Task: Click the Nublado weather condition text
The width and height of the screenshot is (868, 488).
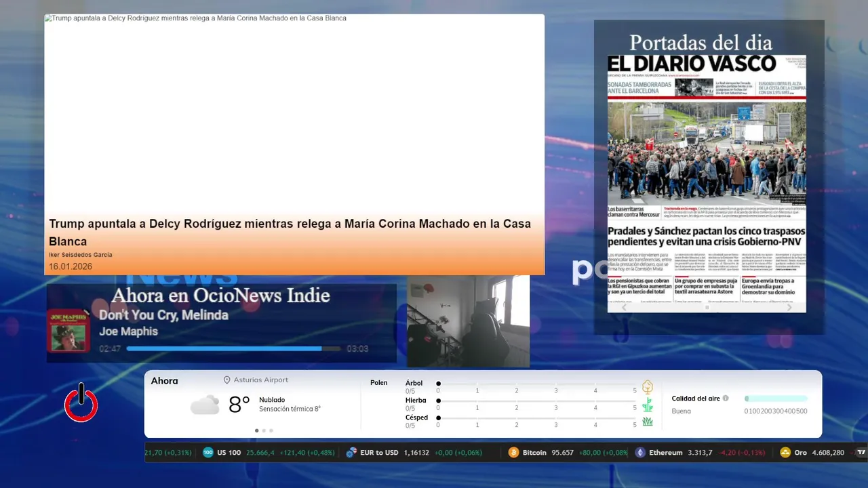Action: tap(272, 400)
